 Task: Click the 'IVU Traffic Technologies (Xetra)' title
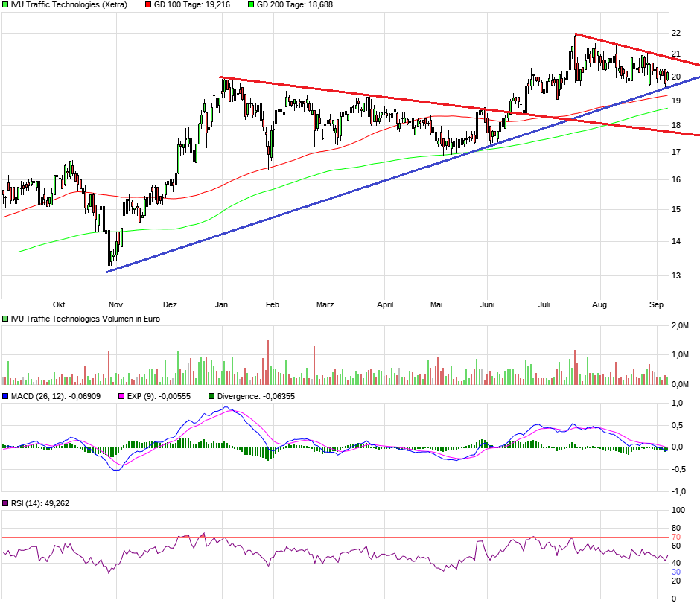tap(69, 5)
